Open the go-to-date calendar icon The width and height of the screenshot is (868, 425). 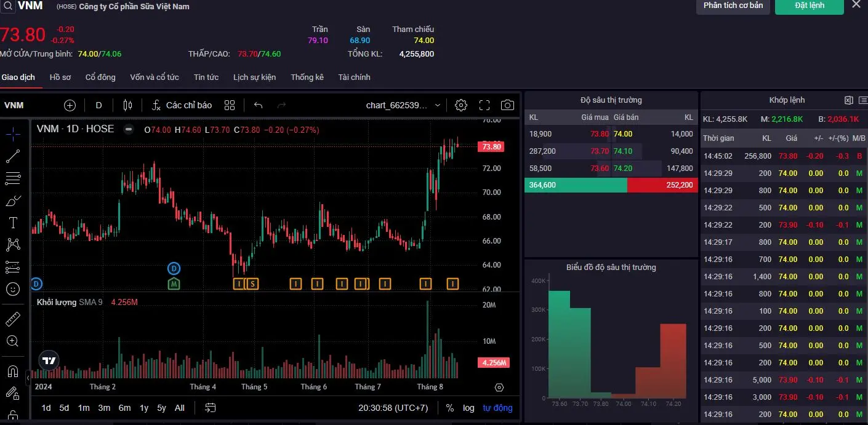tap(211, 408)
